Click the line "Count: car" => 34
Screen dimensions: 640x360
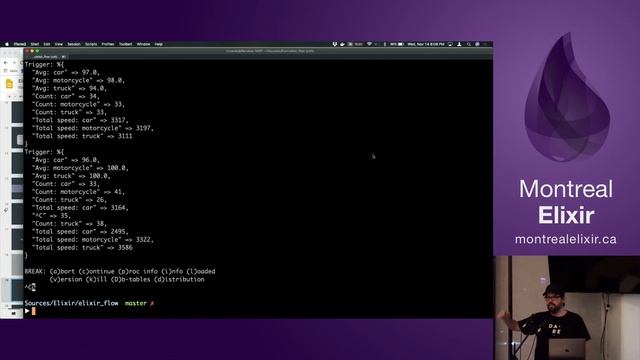pos(65,96)
